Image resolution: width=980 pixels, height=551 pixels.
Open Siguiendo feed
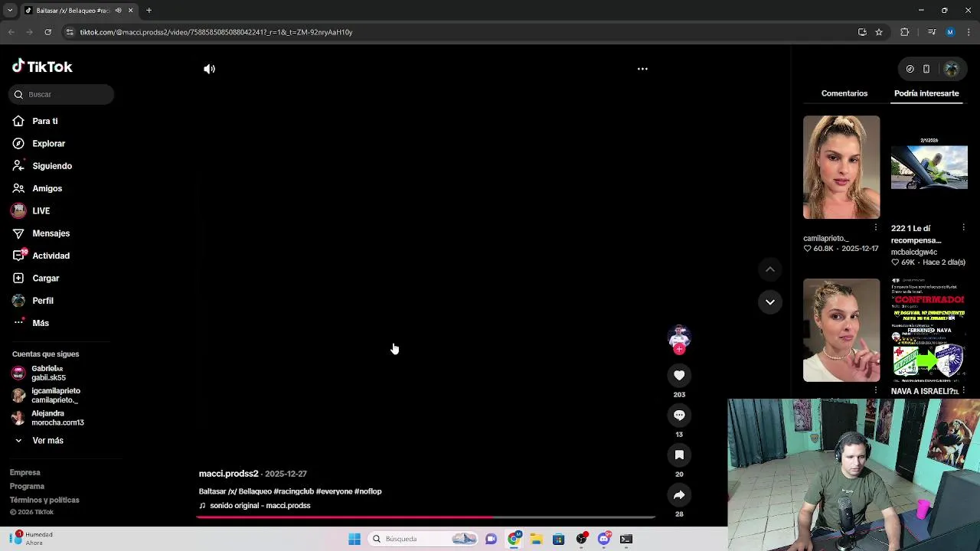coord(51,166)
